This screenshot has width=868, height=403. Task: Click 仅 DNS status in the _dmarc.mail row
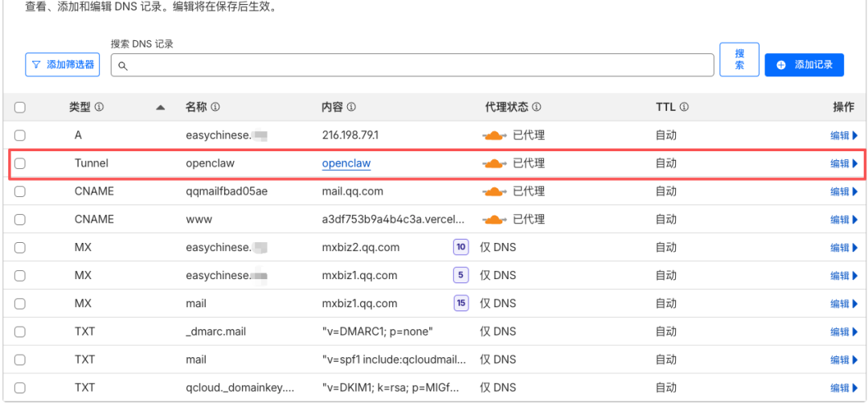coord(497,331)
